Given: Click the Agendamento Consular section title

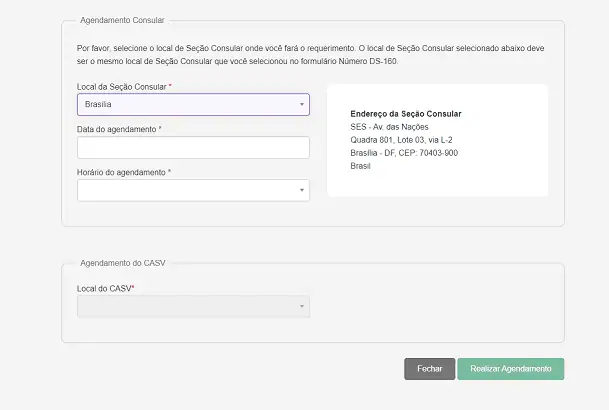Looking at the screenshot, I should (x=123, y=20).
